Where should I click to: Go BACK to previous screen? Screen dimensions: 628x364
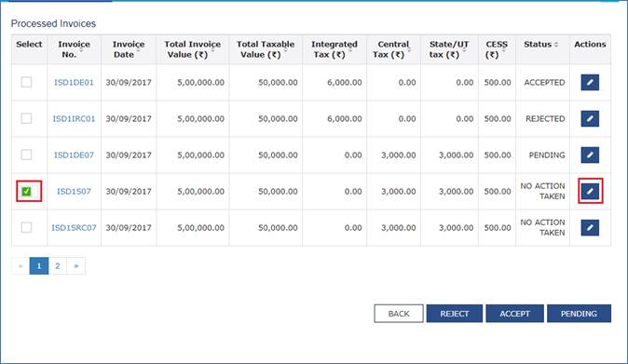click(399, 314)
